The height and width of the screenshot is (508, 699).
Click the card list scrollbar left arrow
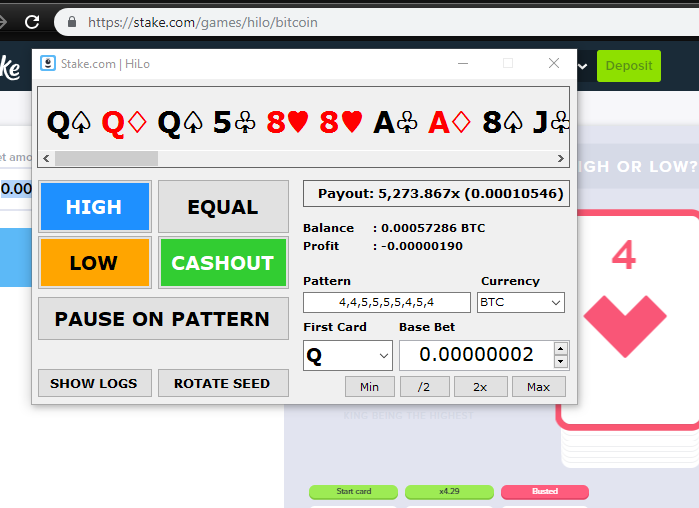tap(46, 159)
